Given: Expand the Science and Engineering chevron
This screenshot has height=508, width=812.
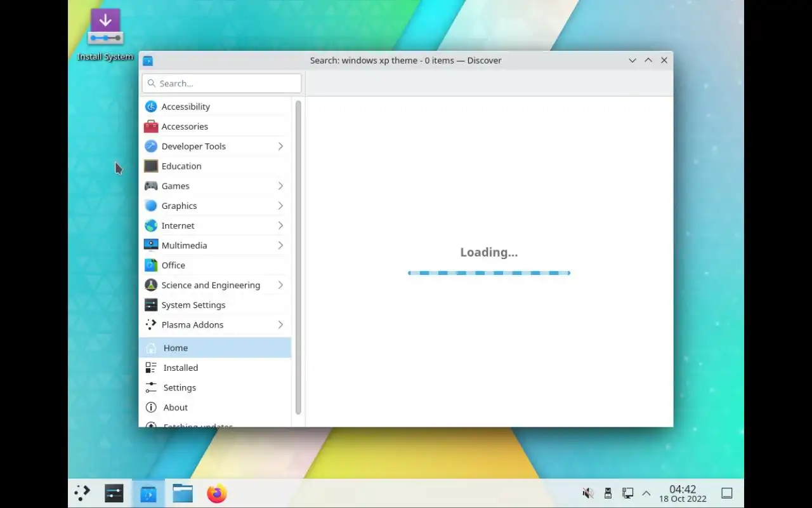Looking at the screenshot, I should (x=280, y=285).
